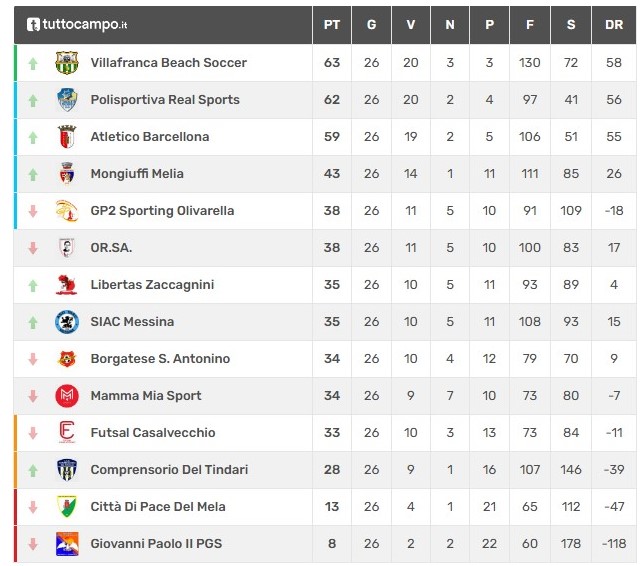The height and width of the screenshot is (566, 644).
Task: Open the Borgatese S. Antonino team link
Action: 160,359
